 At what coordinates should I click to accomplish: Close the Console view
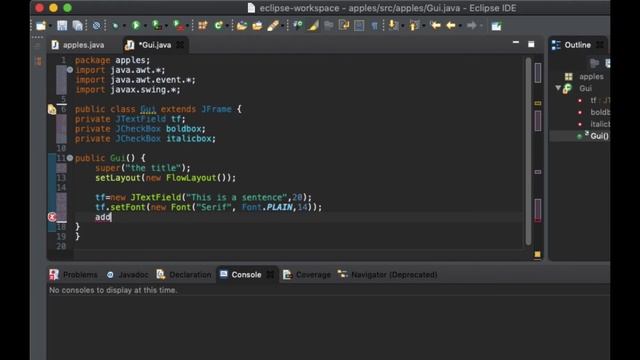point(270,275)
